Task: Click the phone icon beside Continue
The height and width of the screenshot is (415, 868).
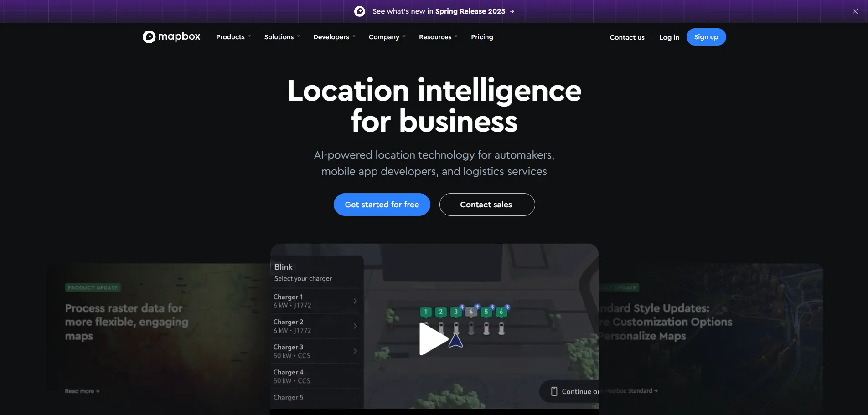Action: pos(554,391)
